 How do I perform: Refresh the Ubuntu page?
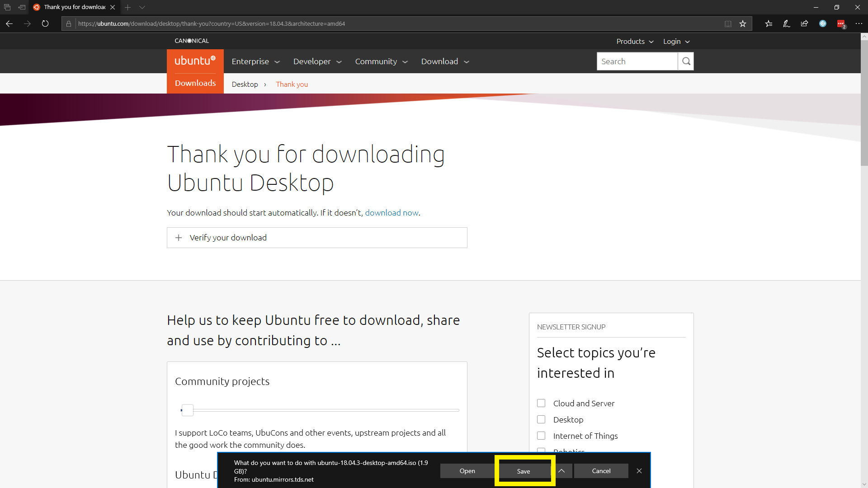[x=45, y=23]
